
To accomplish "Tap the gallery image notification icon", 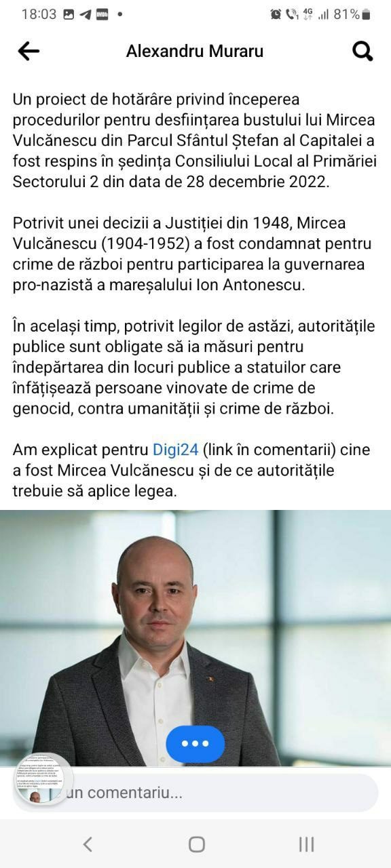I will (x=69, y=14).
